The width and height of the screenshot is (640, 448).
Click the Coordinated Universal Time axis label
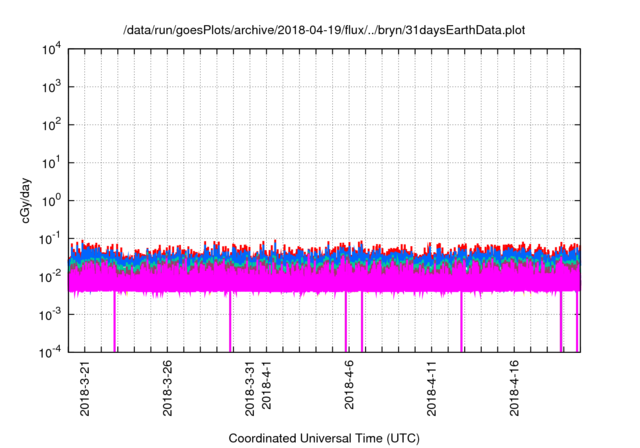[323, 438]
